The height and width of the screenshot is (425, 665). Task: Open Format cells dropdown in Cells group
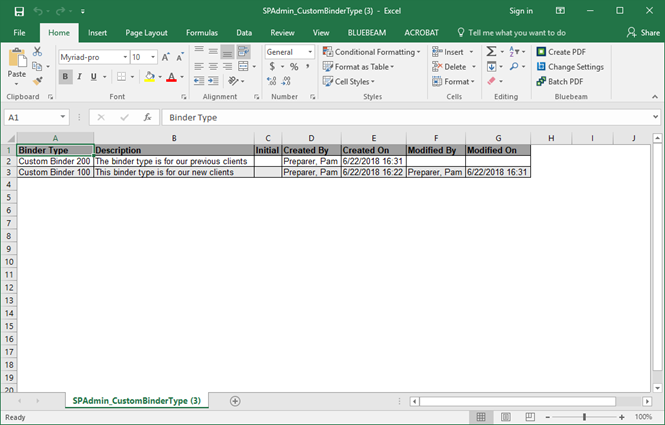point(453,81)
